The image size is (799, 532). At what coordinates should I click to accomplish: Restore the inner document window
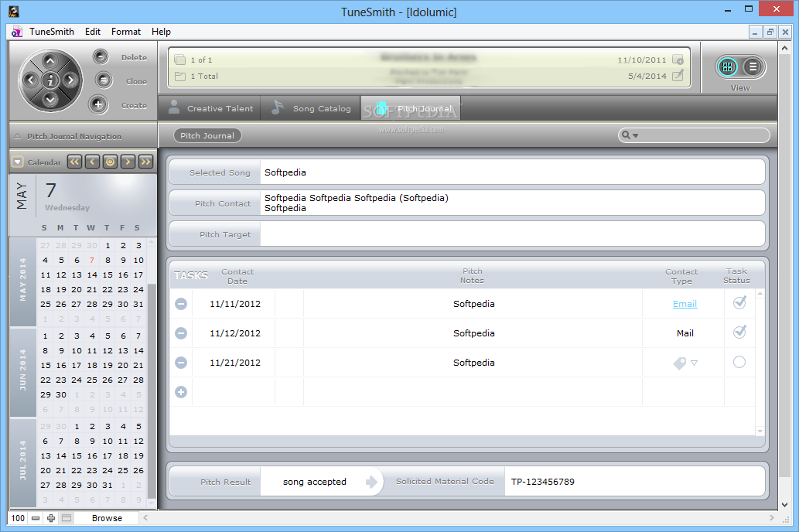(x=770, y=32)
